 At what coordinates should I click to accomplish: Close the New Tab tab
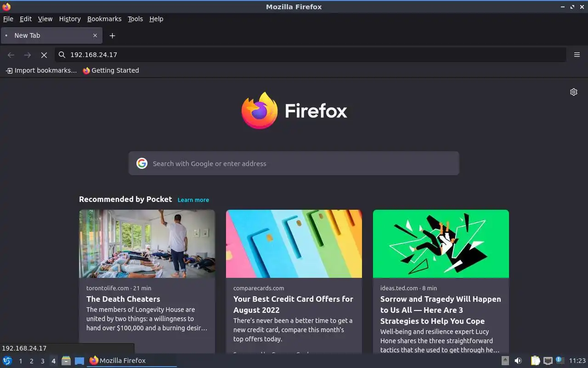(95, 35)
